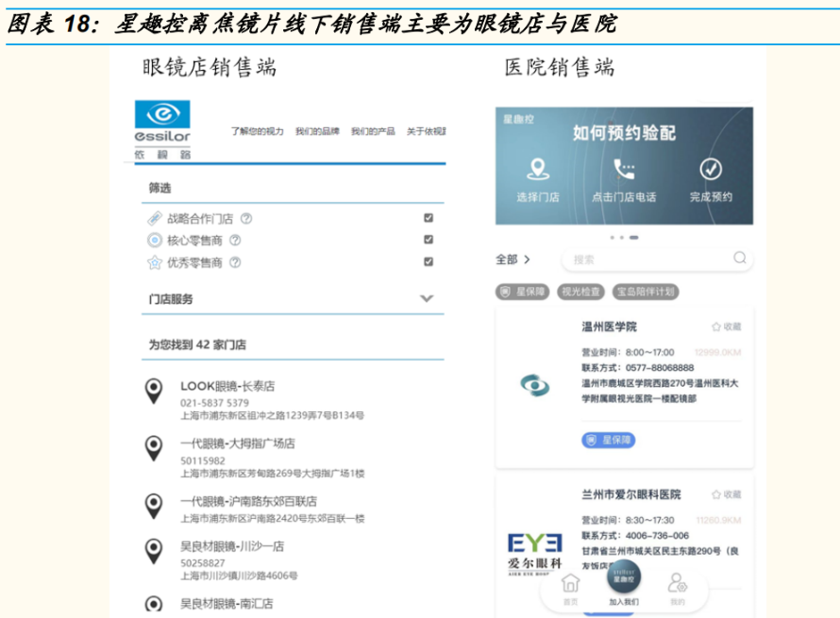Toggle the 战略合作门店 checkbox
Image resolution: width=840 pixels, height=618 pixels.
pos(428,218)
